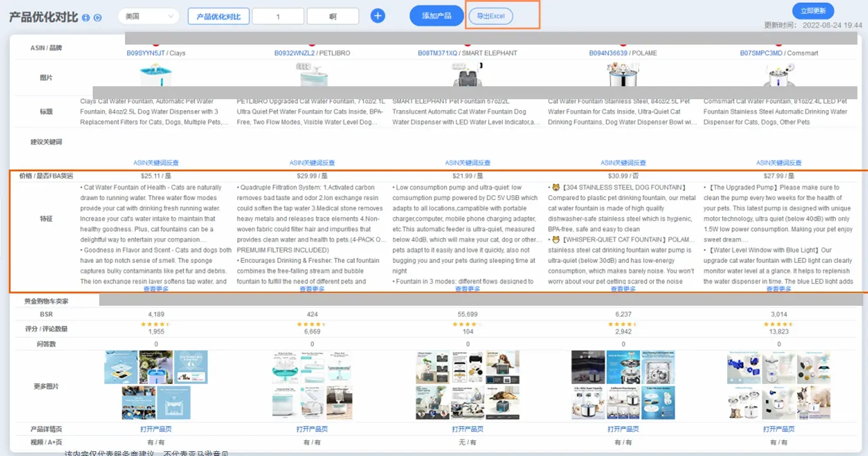
Task: Expand 查看更多 for the Ciays features
Action: pyautogui.click(x=156, y=289)
